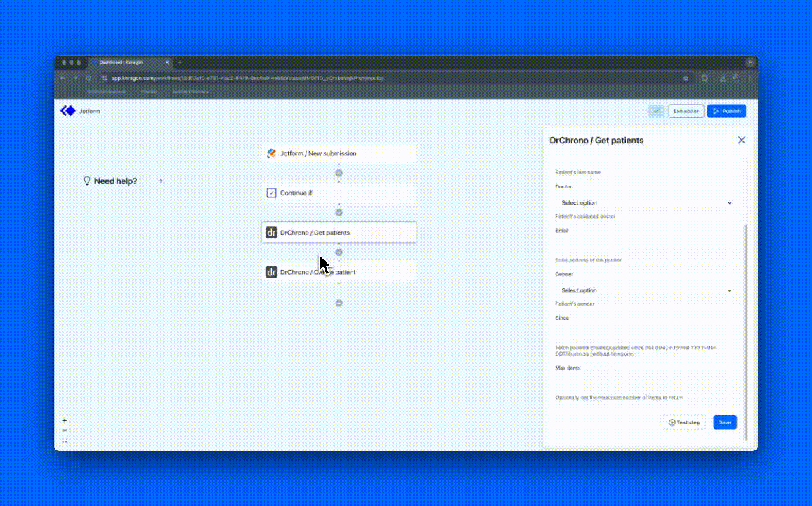812x506 pixels.
Task: Go forward in the browser
Action: click(x=76, y=78)
